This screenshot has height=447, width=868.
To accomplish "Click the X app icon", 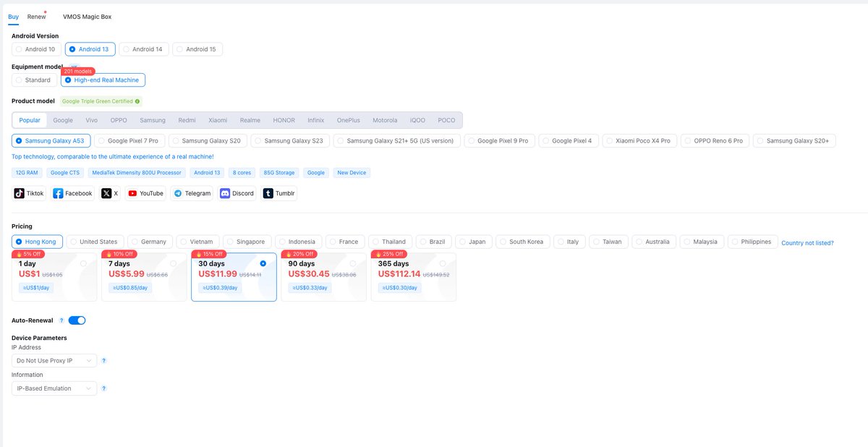I will [x=106, y=193].
